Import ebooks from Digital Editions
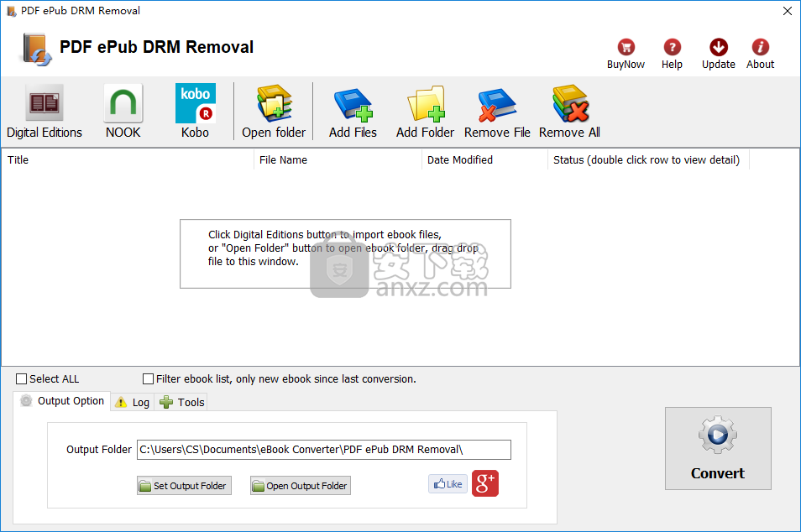Viewport: 801px width, 532px height. (x=44, y=112)
